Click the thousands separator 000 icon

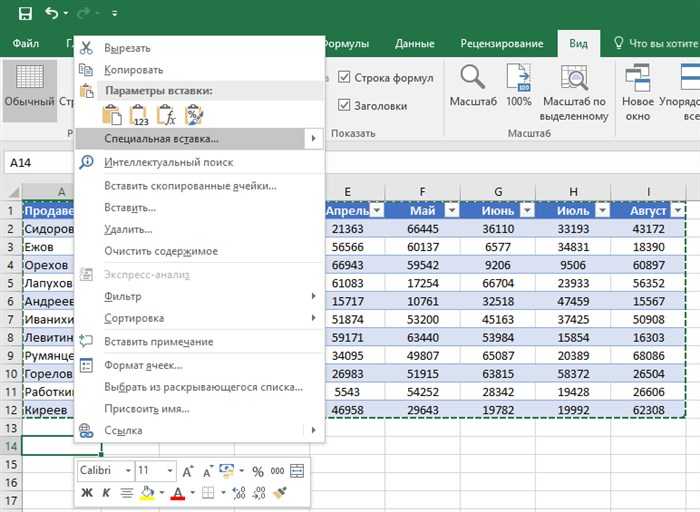click(x=277, y=471)
